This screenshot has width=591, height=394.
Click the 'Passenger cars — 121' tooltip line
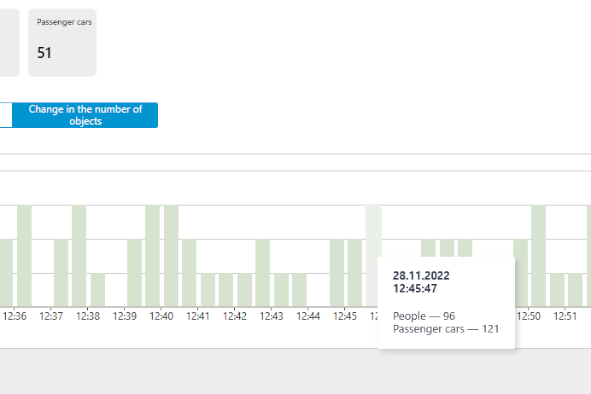point(446,329)
